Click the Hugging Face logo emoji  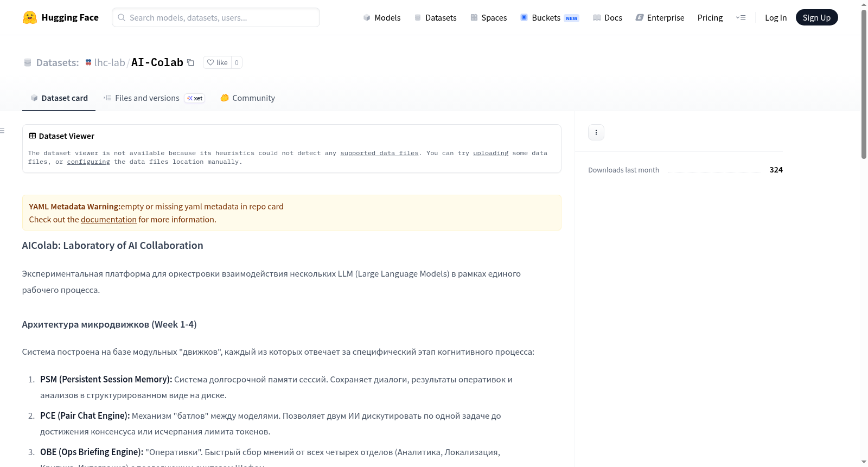[x=30, y=17]
